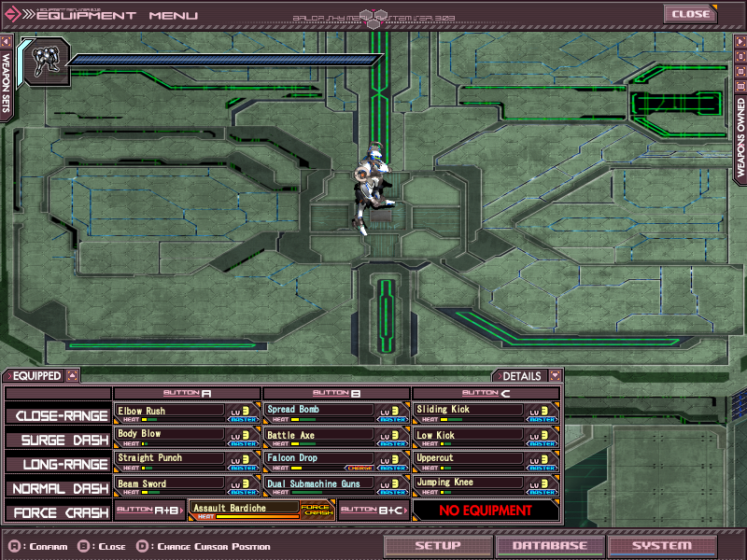Click the Force Crash badge on Assault Bardiche
747x560 pixels.
pos(317,510)
